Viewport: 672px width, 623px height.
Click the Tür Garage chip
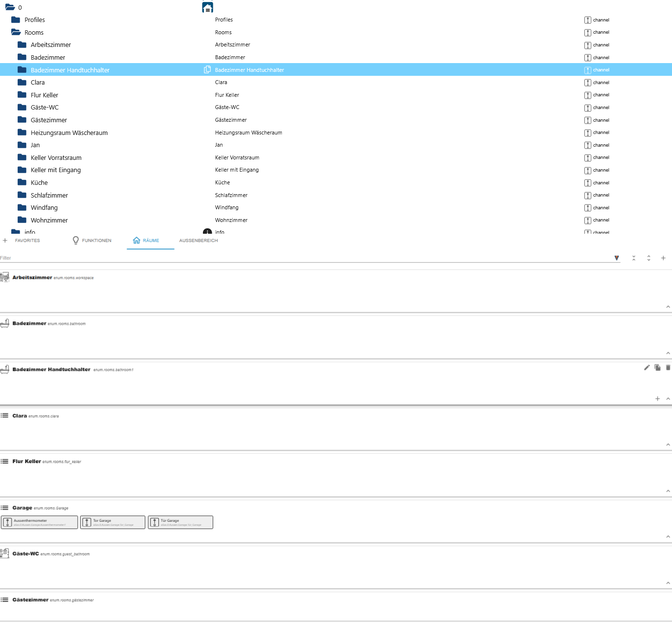pyautogui.click(x=180, y=522)
